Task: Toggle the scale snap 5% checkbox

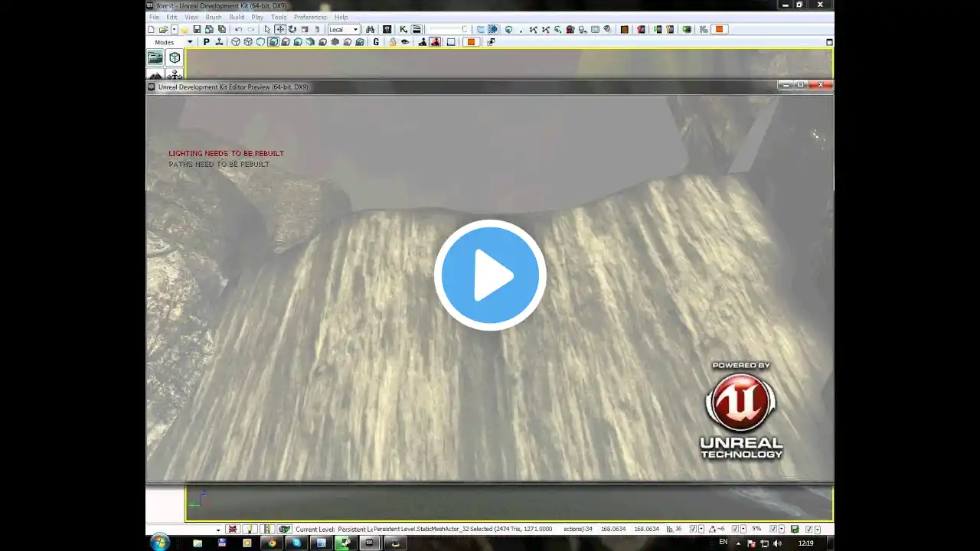Action: 773,529
